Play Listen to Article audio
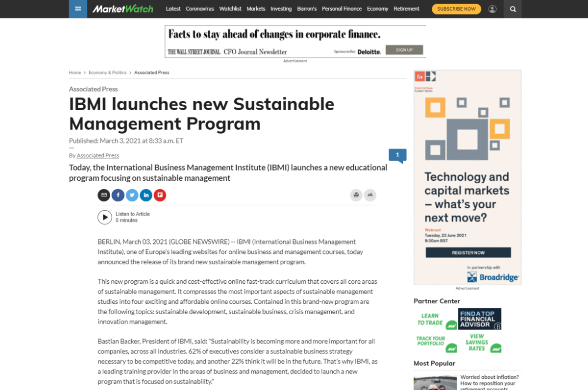 point(105,217)
